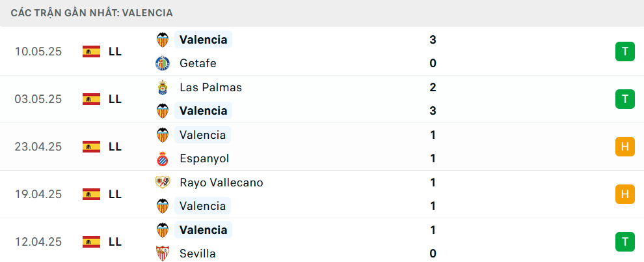Open the Rayo Vallecano team link
This screenshot has height=262, width=644.
tap(221, 182)
